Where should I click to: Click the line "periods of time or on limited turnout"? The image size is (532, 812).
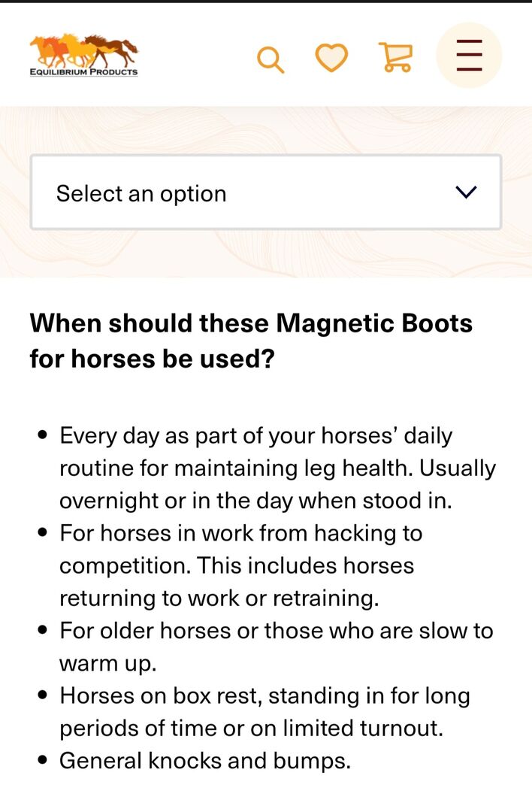[251, 728]
